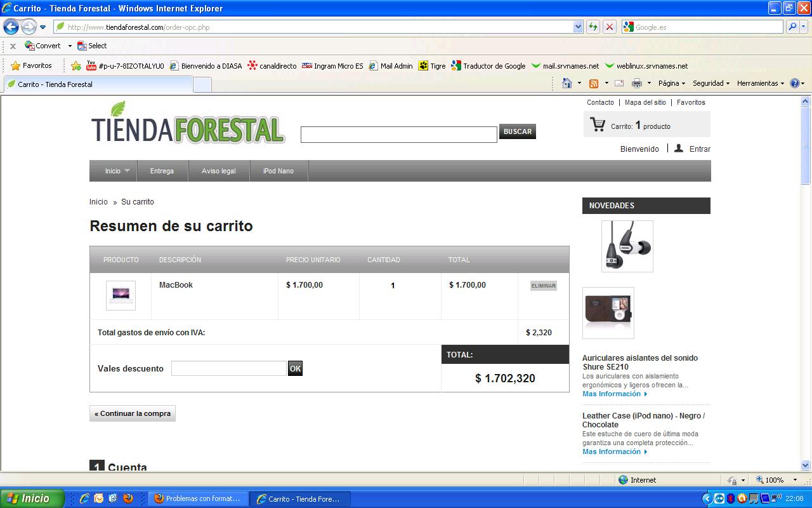This screenshot has width=812, height=508.
Task: Click the Tienda Forestal logo
Action: [x=188, y=123]
